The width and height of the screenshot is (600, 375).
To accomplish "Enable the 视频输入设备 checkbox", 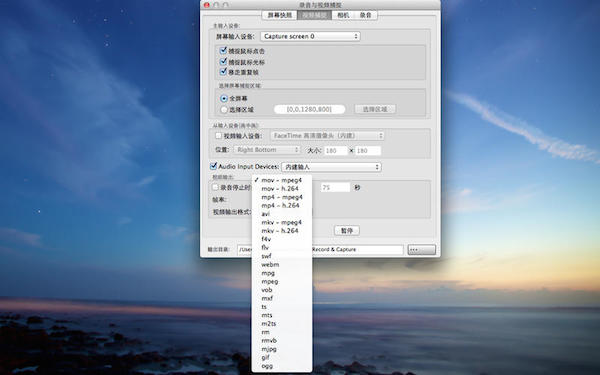I will coord(218,135).
